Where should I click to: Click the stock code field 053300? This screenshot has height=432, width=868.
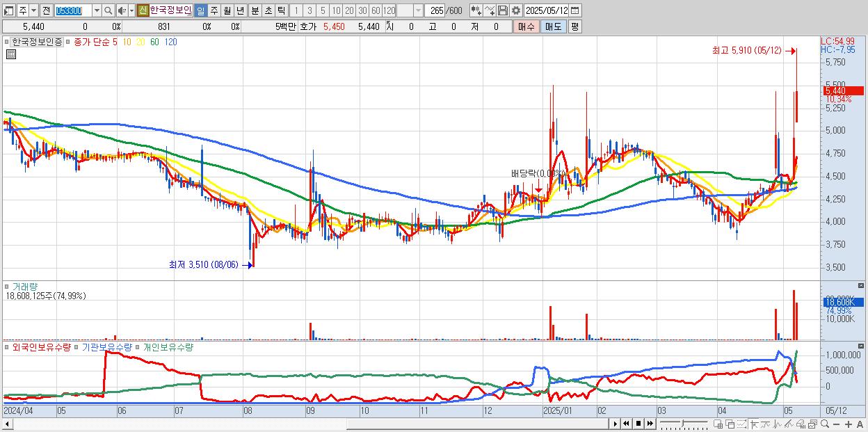coord(74,10)
